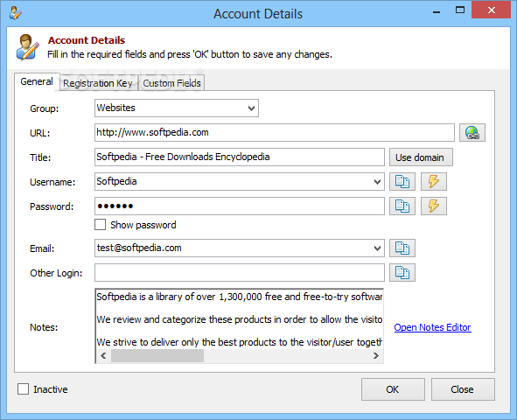Expand the Username combo box arrow
This screenshot has height=420, width=517.
[377, 182]
